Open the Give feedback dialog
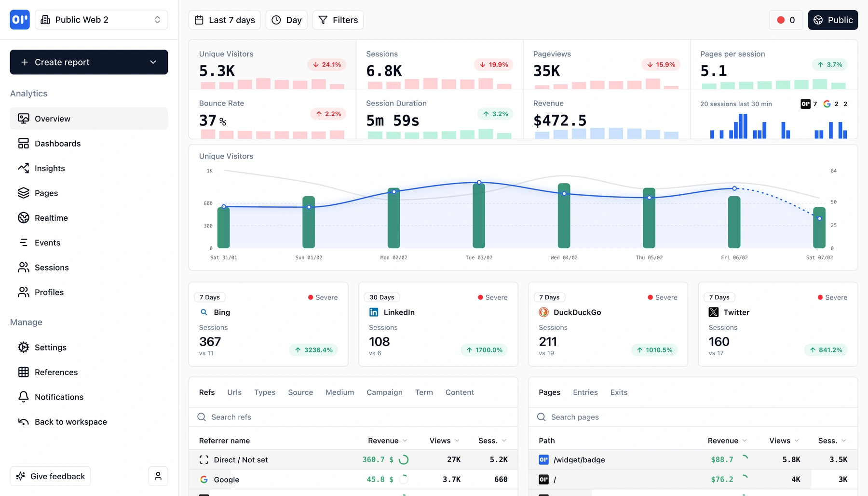868x496 pixels. (50, 476)
